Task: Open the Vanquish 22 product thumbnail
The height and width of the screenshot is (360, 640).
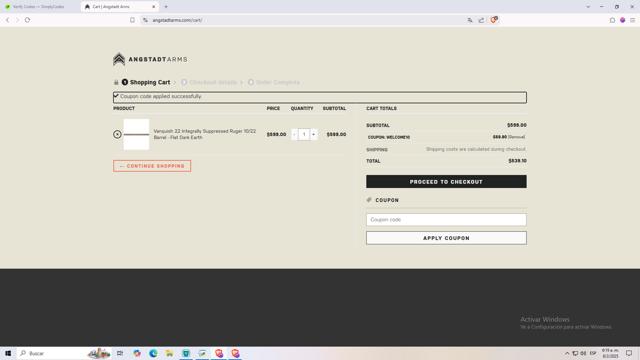Action: tap(136, 134)
